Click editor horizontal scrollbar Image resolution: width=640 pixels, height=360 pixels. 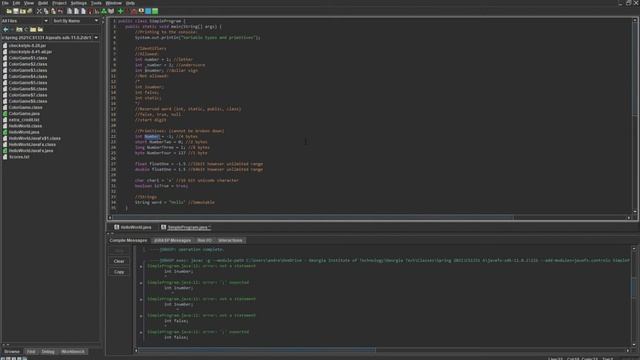(x=313, y=218)
